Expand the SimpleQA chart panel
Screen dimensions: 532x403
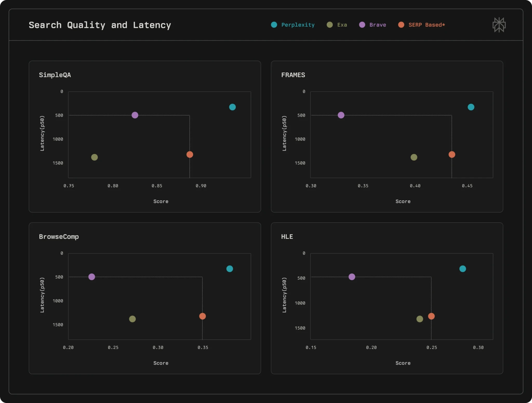coord(55,75)
